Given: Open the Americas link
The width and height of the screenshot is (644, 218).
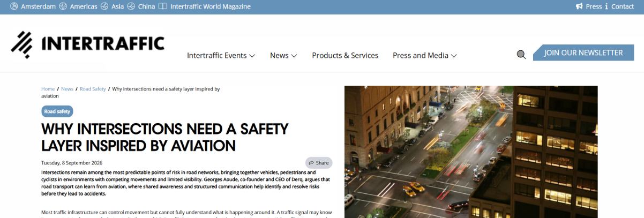Looking at the screenshot, I should [84, 6].
